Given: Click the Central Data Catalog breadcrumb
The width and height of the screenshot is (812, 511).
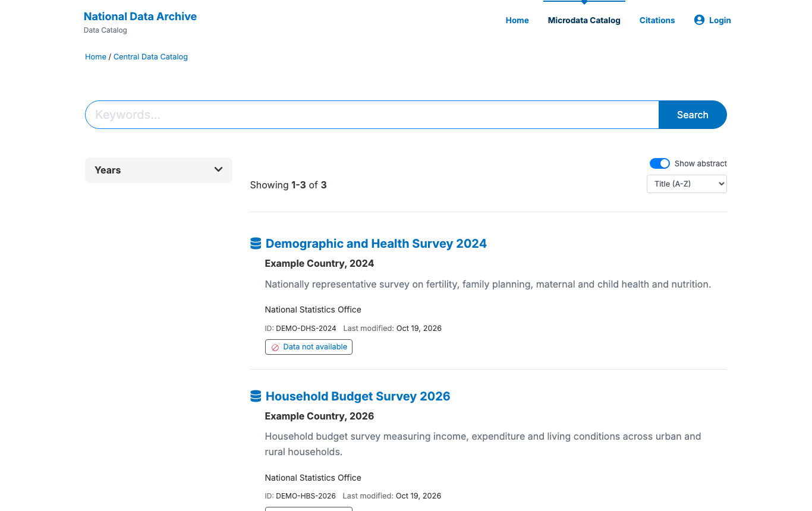Looking at the screenshot, I should pyautogui.click(x=150, y=57).
